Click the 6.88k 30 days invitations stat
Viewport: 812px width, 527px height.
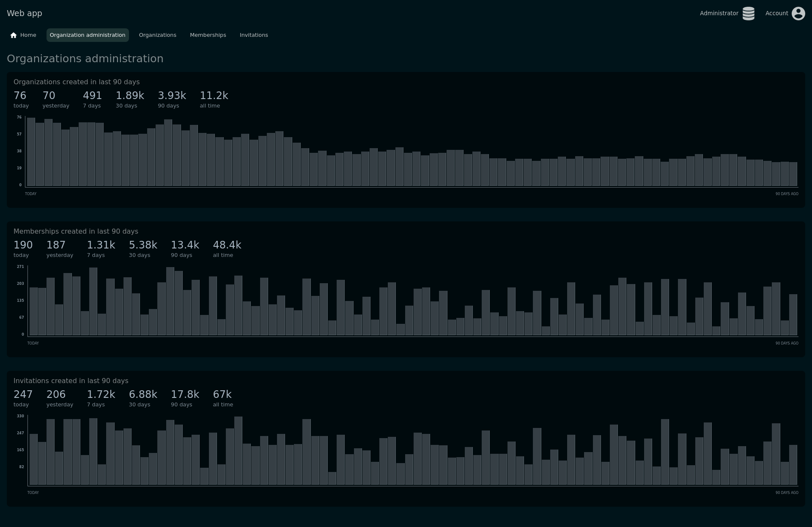(x=143, y=395)
